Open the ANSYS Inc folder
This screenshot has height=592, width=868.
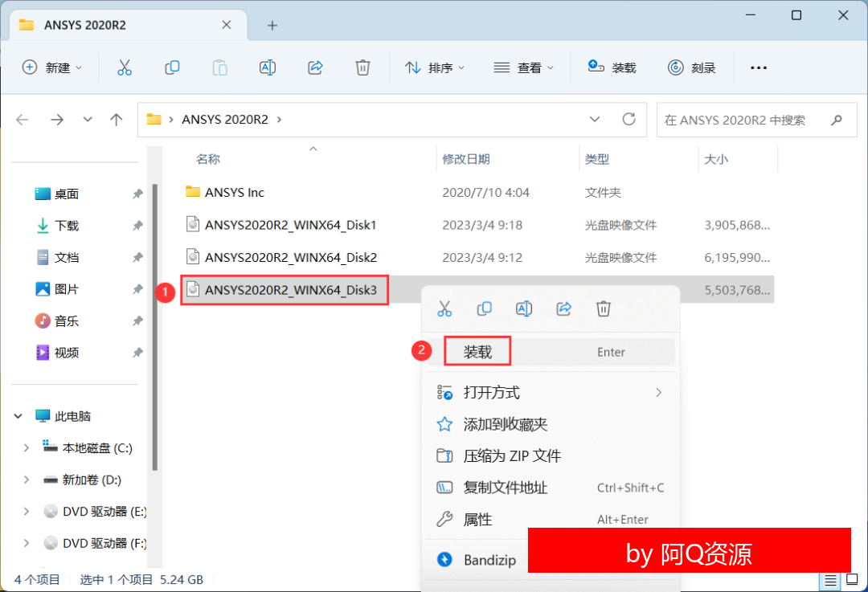(x=234, y=193)
